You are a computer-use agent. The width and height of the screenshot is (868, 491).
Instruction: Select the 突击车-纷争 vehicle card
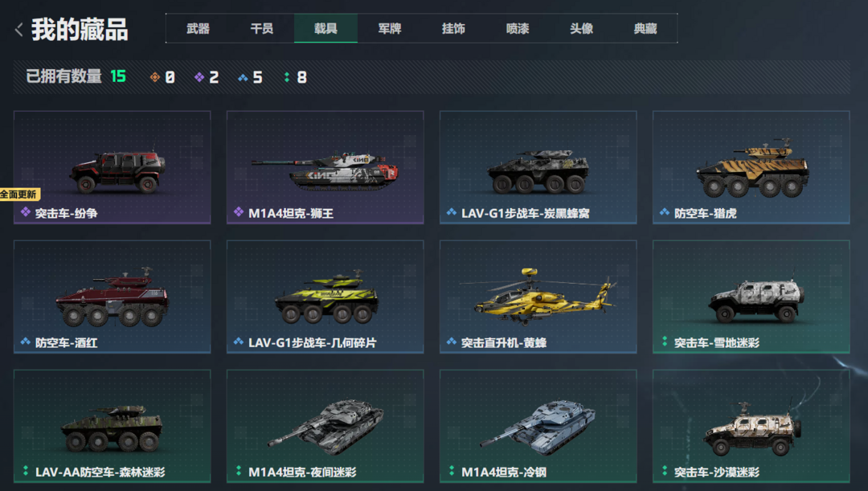113,167
